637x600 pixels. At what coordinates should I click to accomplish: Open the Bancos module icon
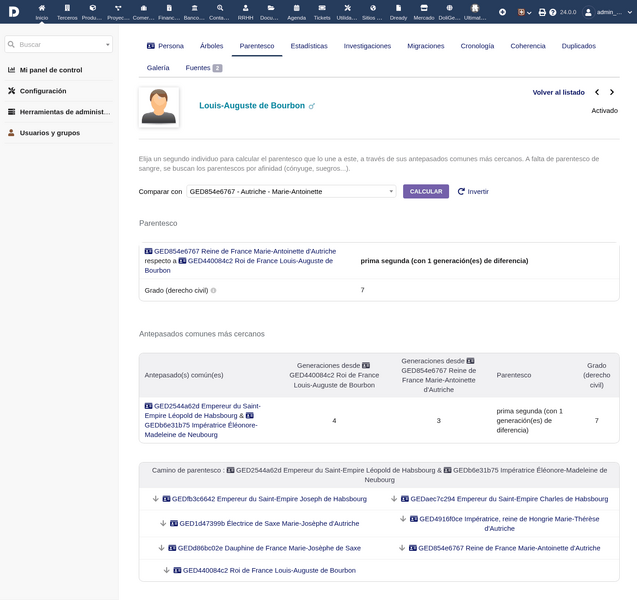(x=194, y=8)
